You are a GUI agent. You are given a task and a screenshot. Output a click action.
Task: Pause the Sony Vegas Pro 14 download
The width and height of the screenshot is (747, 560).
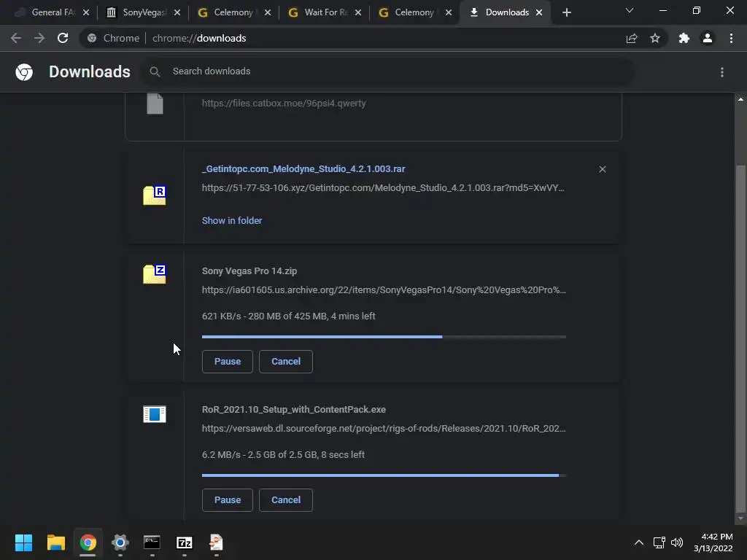coord(228,362)
